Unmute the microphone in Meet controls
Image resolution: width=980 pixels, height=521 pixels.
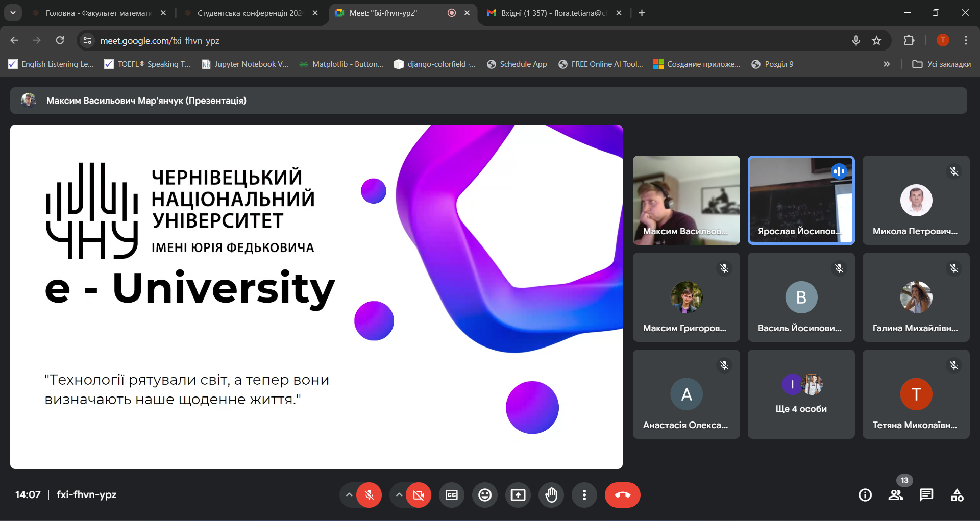369,495
